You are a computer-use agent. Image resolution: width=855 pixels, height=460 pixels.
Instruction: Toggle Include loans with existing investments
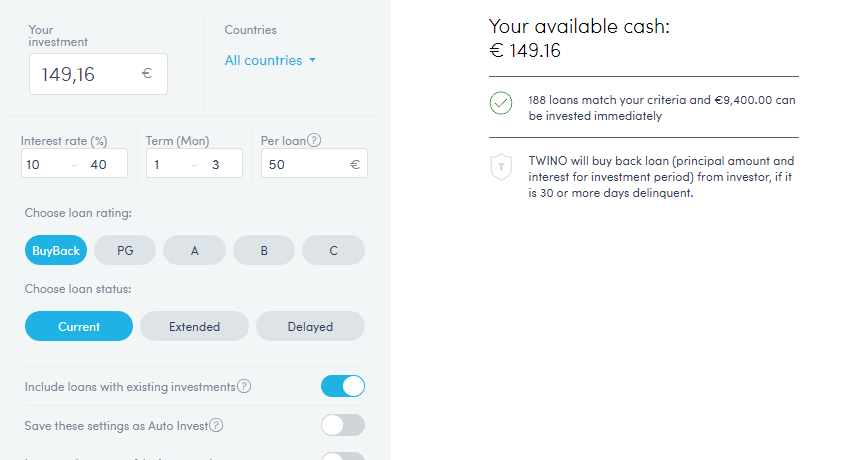pos(343,386)
